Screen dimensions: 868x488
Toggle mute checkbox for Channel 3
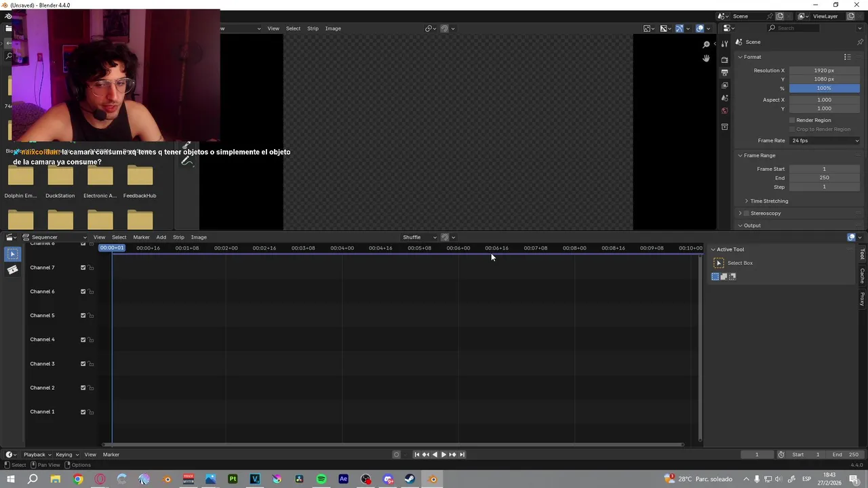(83, 364)
